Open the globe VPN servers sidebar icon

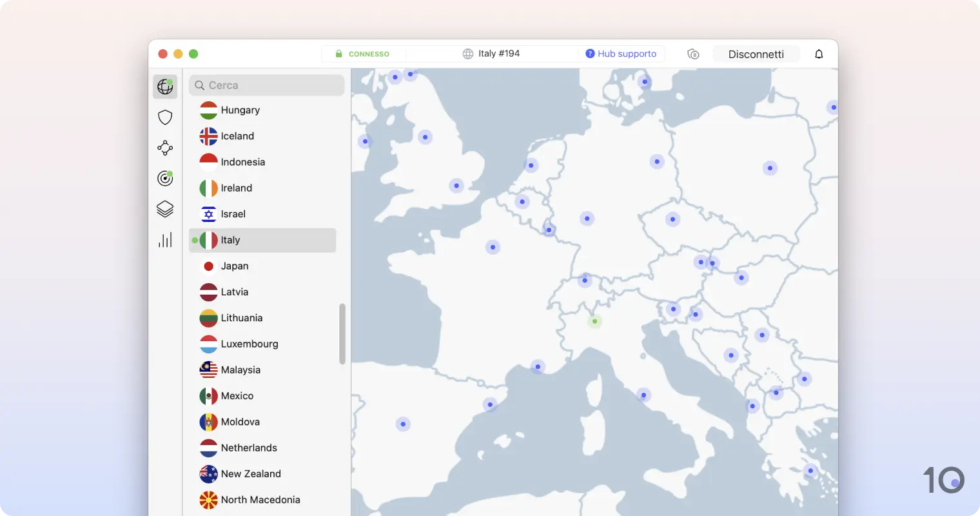(x=165, y=86)
